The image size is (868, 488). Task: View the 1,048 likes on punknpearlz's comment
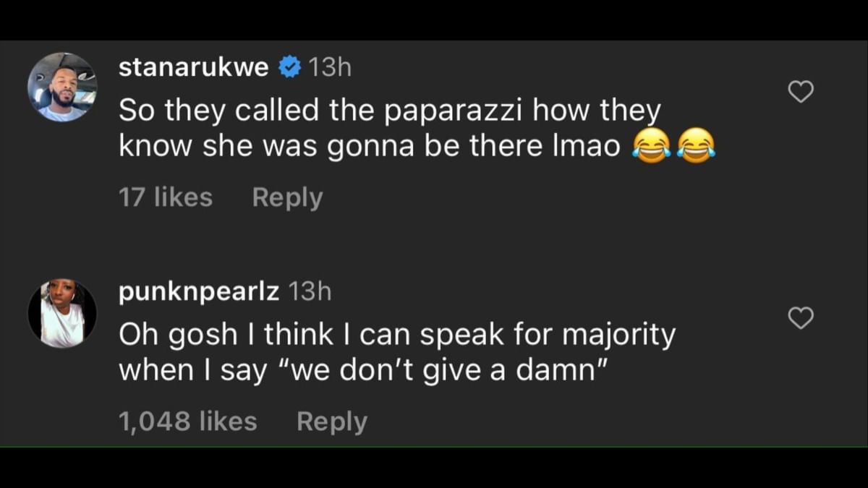(x=188, y=420)
